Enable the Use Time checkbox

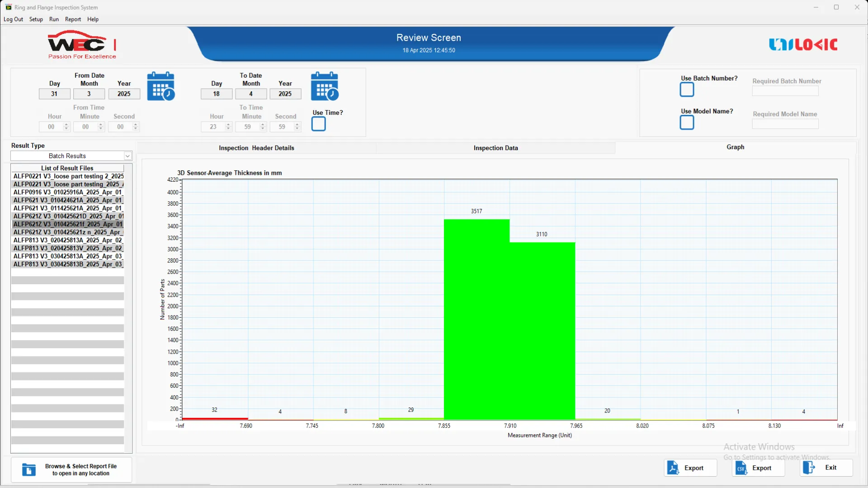pos(318,124)
